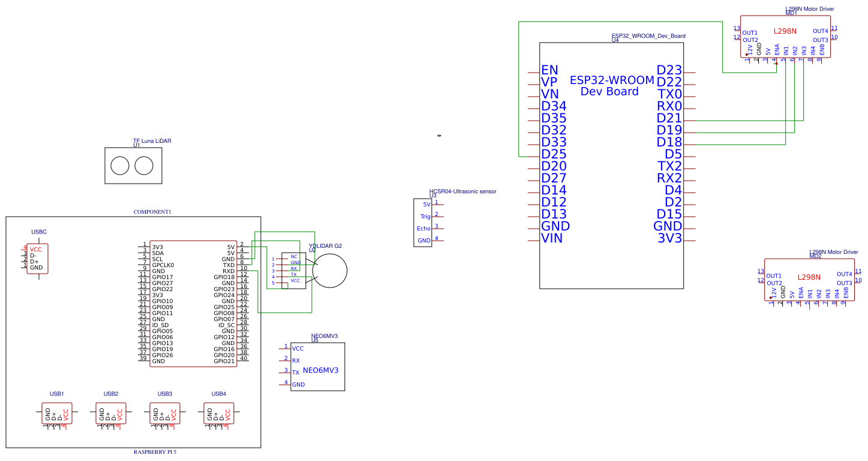The image size is (868, 461).
Task: Select the HCSR04 ultrasonic sensor component body
Action: click(x=422, y=222)
